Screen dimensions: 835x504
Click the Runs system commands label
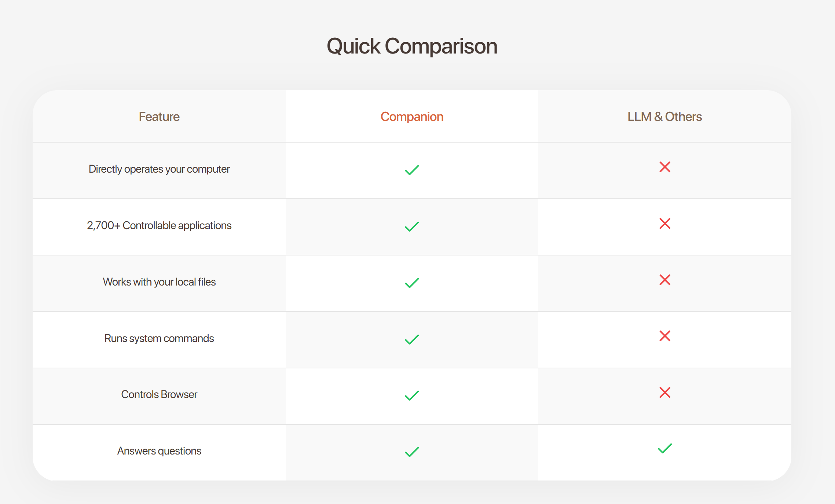[x=159, y=338]
